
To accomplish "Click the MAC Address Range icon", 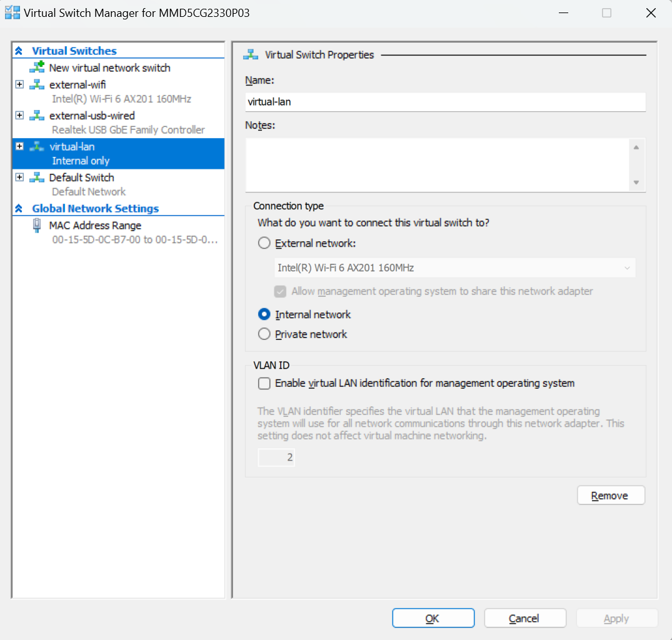I will 37,226.
